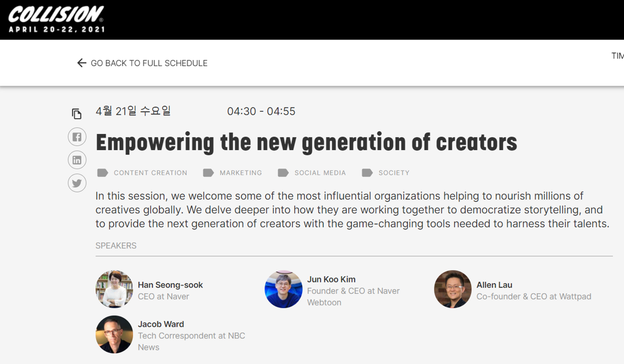Click 'APRIL 20-22, 2021' header text

point(57,30)
